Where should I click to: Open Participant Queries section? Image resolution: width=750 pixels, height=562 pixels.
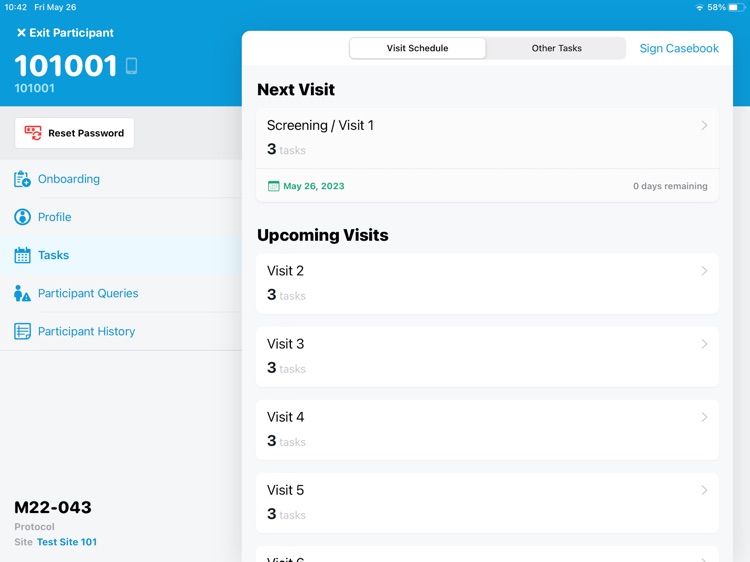click(x=121, y=293)
